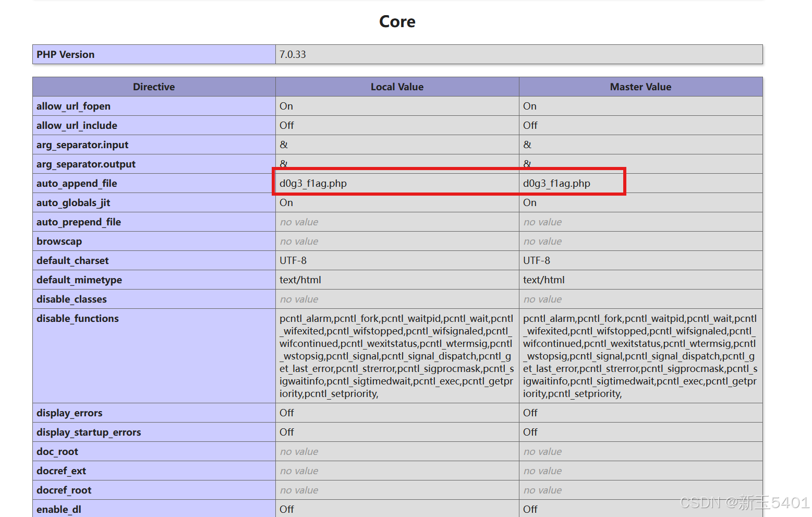Viewport: 812px width, 517px height.
Task: Click auto_globals_jit local value On
Action: tap(286, 202)
